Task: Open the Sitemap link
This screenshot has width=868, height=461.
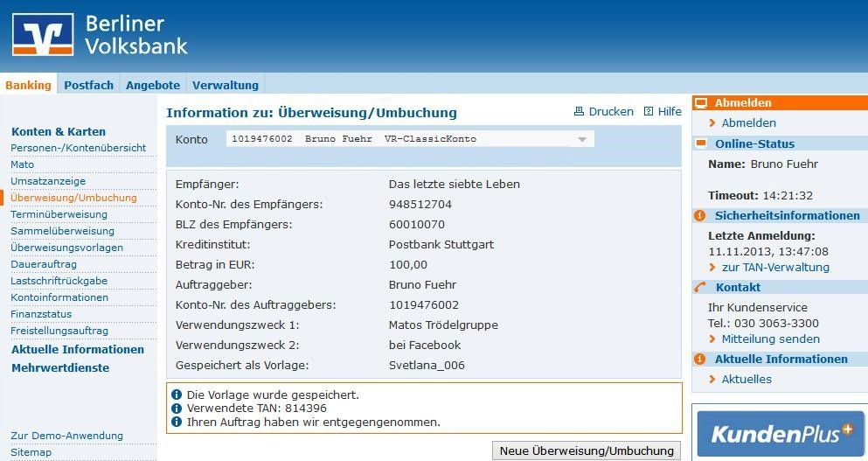Action: pos(31,452)
